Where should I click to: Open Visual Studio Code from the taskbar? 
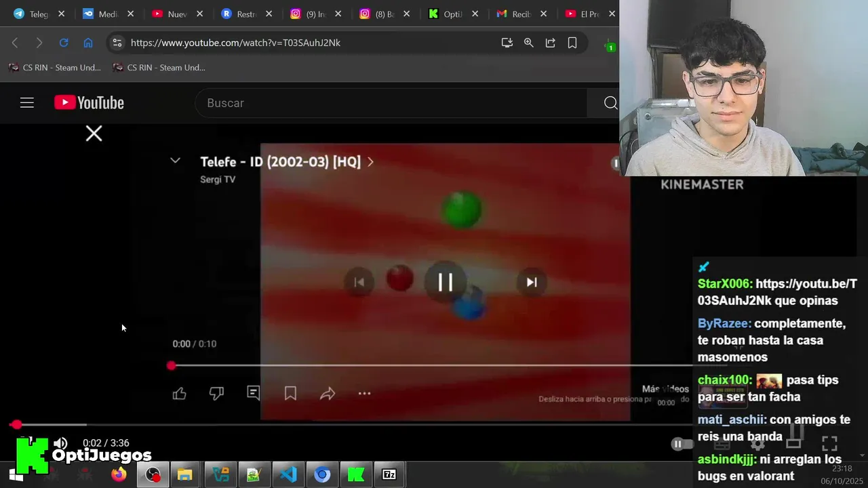coord(288,474)
